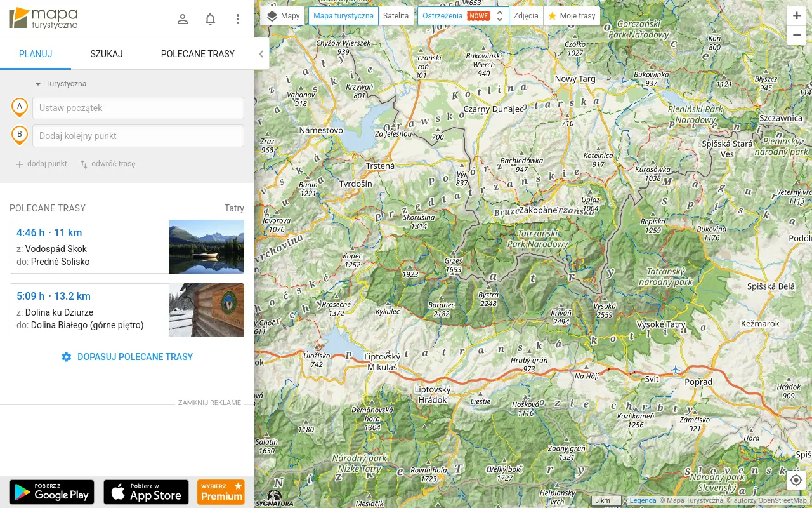Switch to the Satelita map layer
This screenshot has width=812, height=508.
tap(396, 16)
